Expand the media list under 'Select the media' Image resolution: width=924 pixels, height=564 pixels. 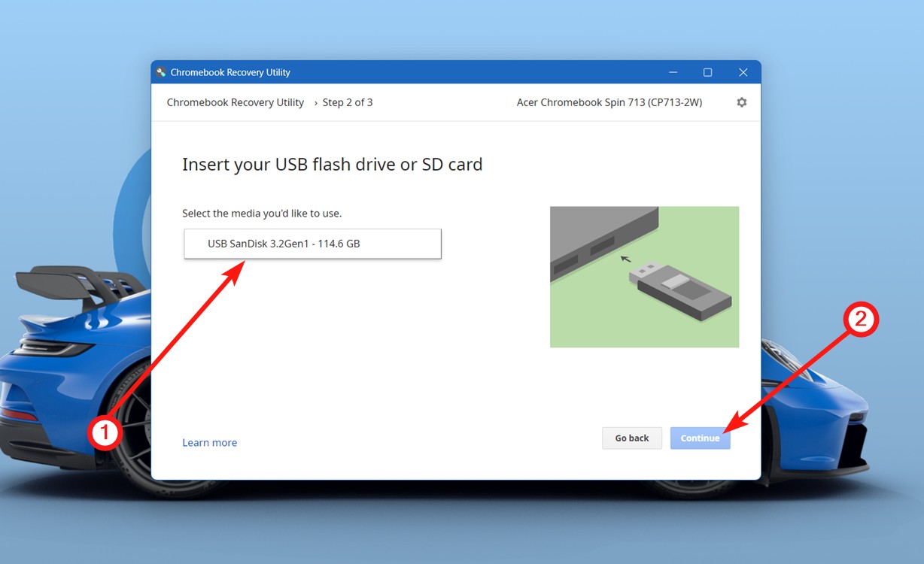click(x=312, y=244)
